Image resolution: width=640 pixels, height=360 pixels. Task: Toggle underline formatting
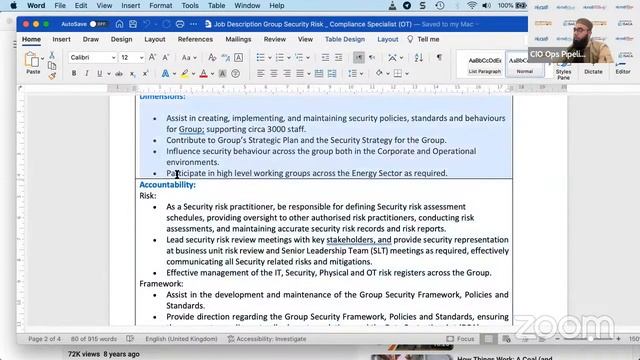click(x=100, y=74)
